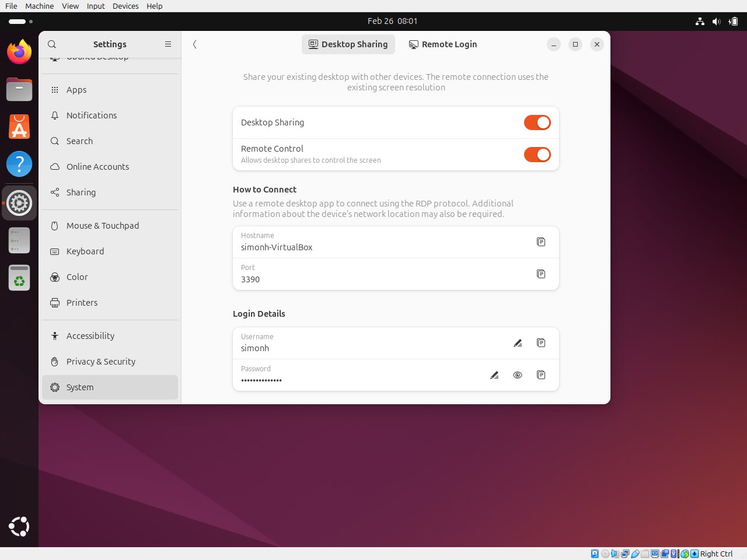Open Help from the dock
The image size is (747, 560).
click(19, 164)
